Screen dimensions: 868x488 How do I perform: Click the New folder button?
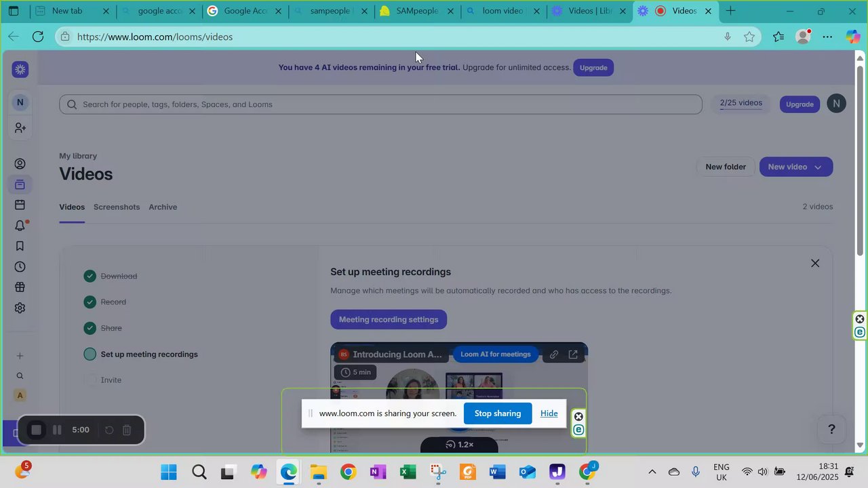tap(726, 167)
